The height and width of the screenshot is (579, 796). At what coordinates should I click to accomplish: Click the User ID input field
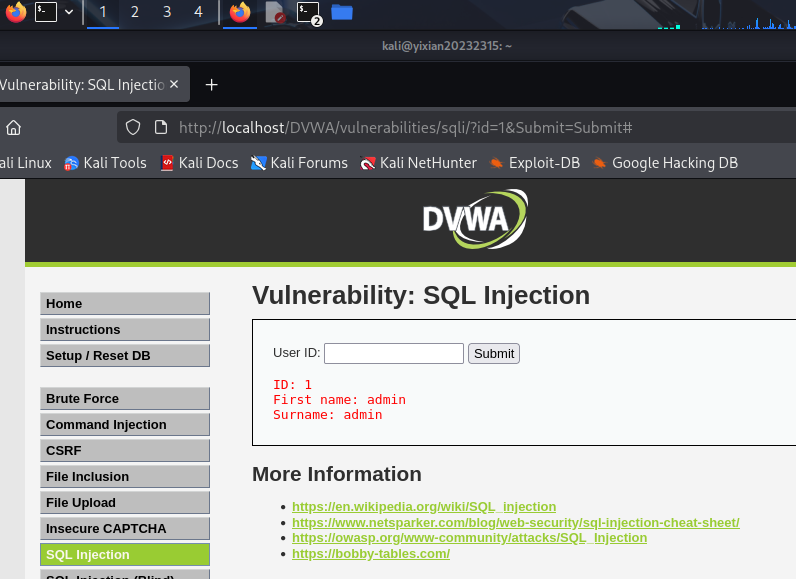(x=394, y=353)
